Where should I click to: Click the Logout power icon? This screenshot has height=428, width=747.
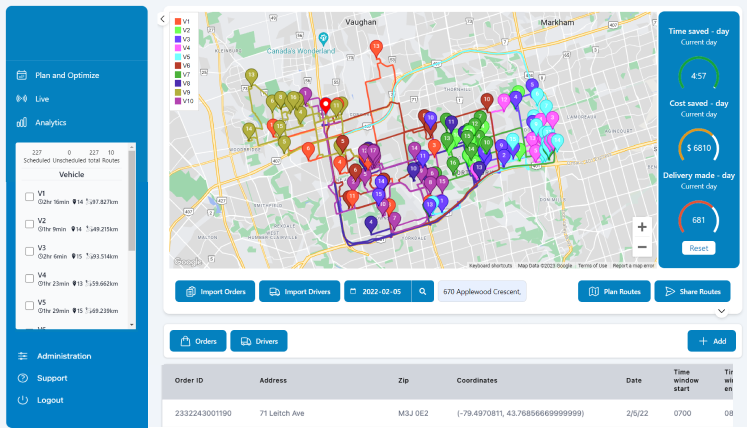pos(22,400)
